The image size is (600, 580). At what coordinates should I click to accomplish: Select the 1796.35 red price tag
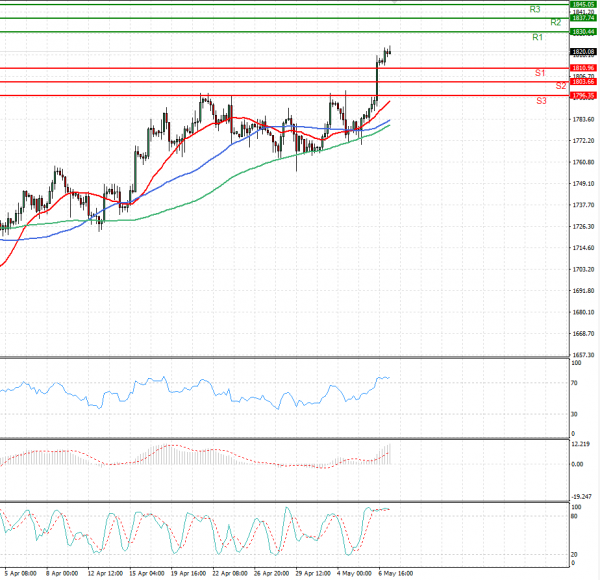point(583,96)
